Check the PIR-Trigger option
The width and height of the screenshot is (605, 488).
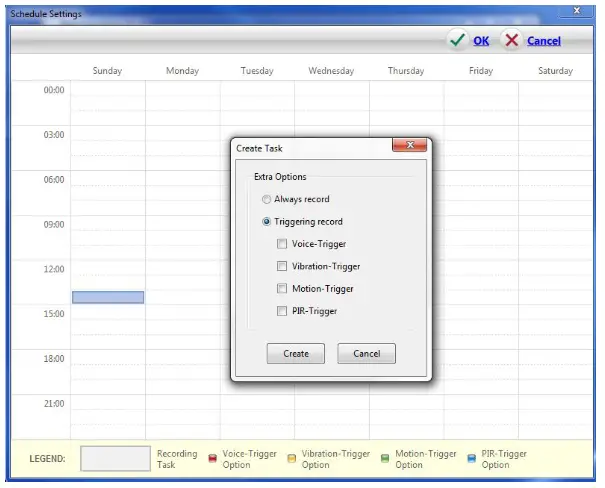click(x=282, y=311)
